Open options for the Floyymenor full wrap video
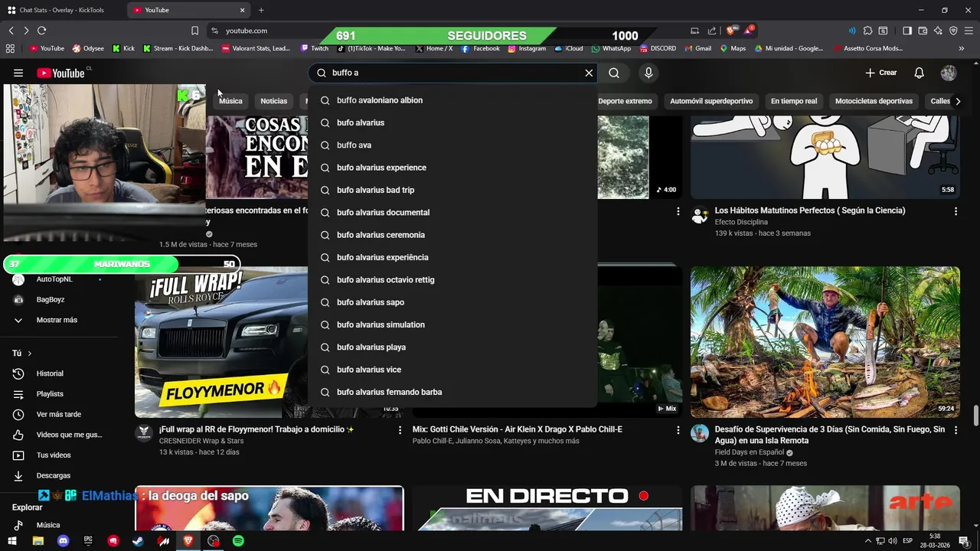This screenshot has width=980, height=551. coord(400,430)
